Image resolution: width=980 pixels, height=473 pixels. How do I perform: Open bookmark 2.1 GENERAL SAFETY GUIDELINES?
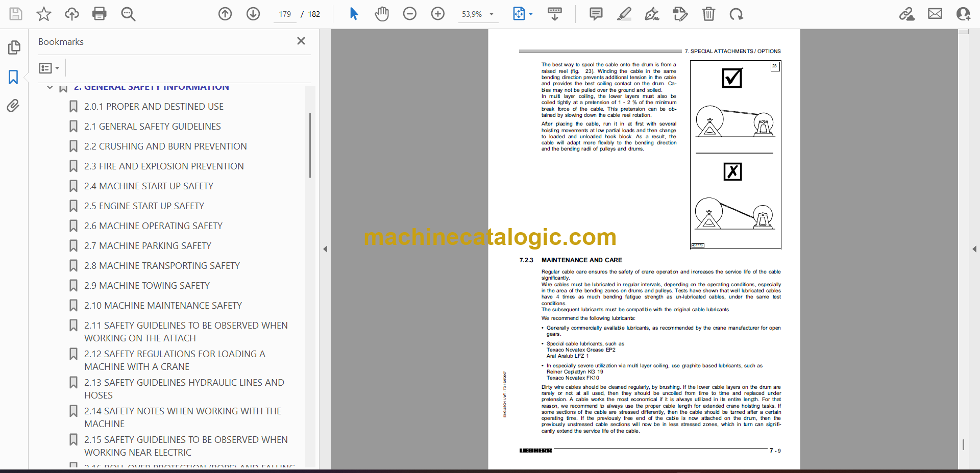[152, 127]
